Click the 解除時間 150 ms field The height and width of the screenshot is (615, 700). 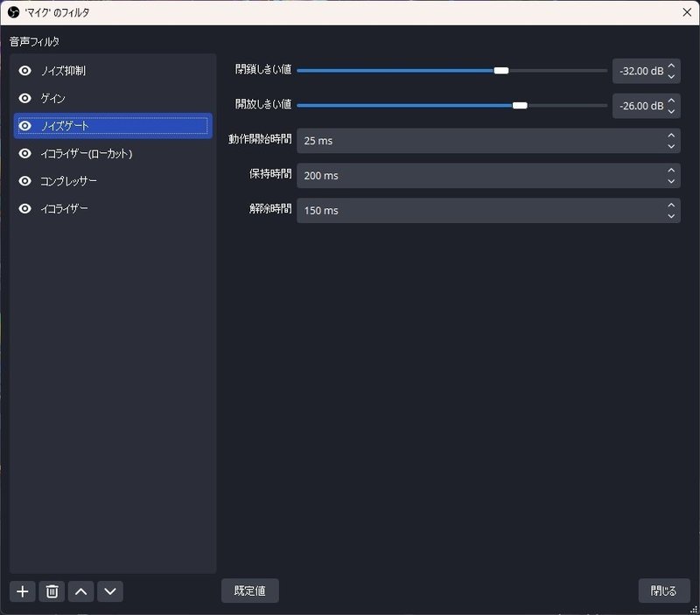pos(488,210)
